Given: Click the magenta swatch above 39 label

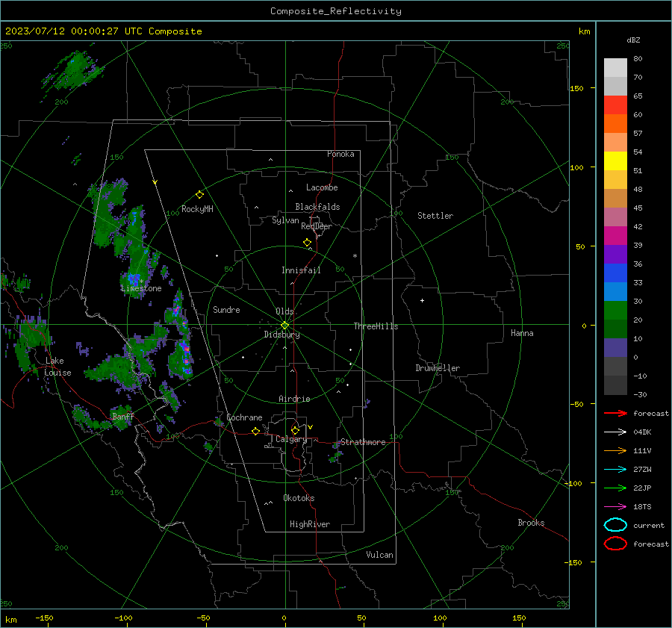Looking at the screenshot, I should (x=615, y=235).
